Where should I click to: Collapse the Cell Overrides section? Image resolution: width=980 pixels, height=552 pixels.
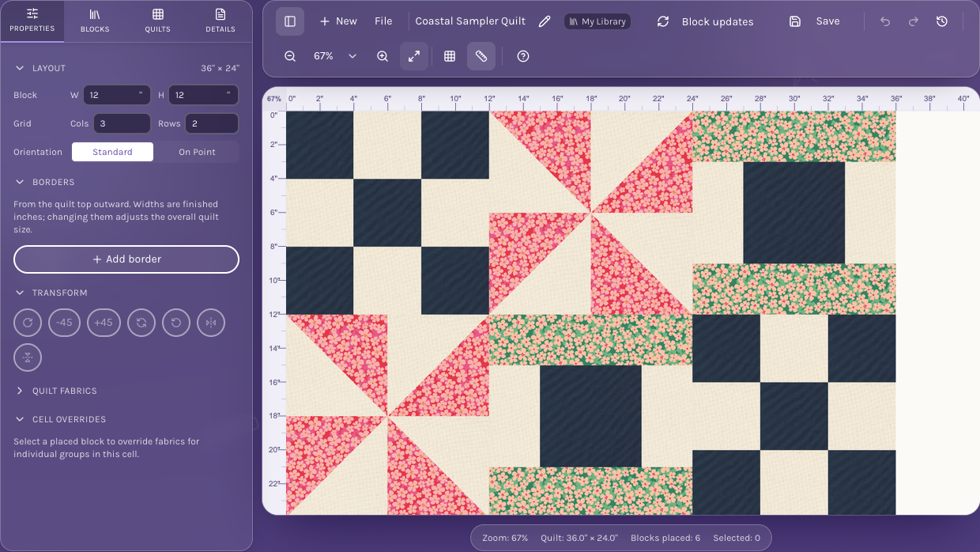coord(20,419)
